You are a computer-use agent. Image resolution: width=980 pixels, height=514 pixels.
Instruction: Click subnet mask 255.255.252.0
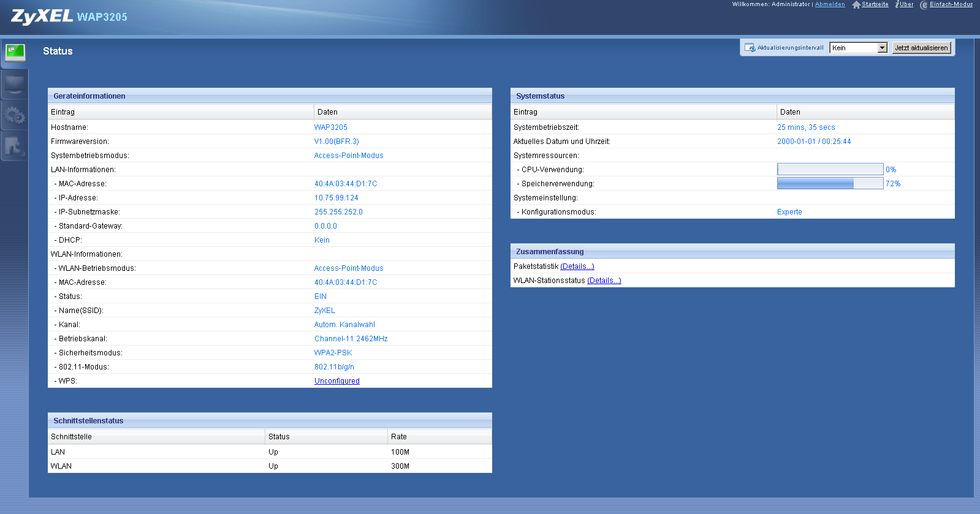pos(338,212)
